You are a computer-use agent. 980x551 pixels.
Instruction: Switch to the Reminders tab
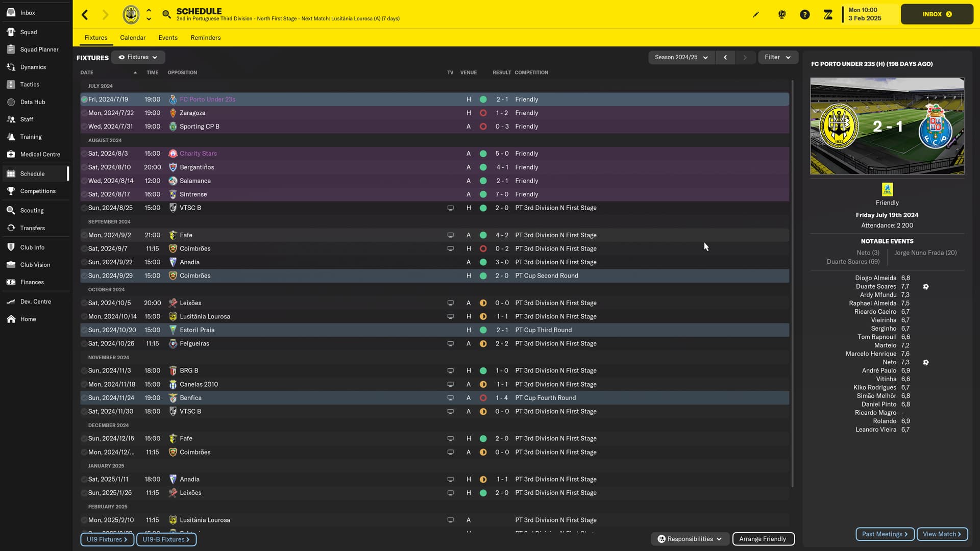coord(206,38)
